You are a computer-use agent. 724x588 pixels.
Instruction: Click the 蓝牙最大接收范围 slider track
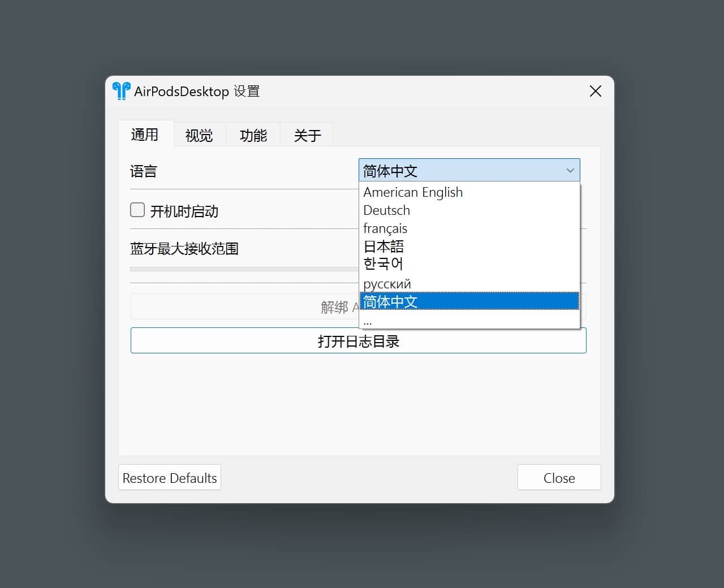click(x=244, y=269)
